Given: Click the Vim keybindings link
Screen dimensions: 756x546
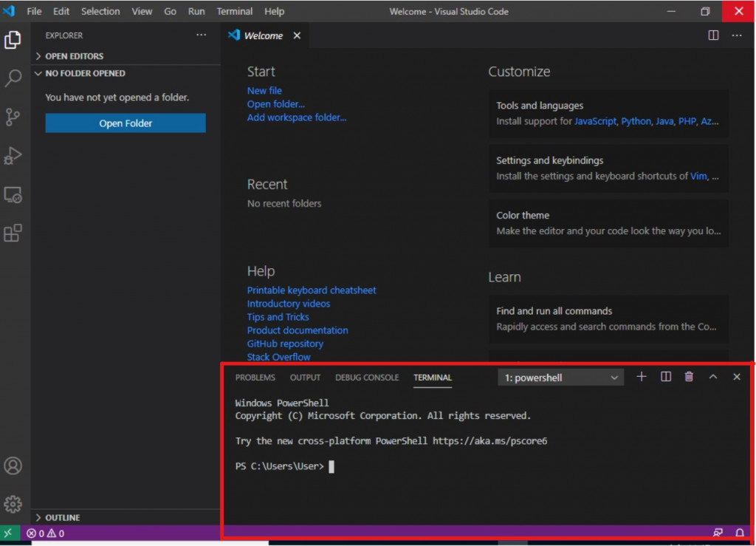Looking at the screenshot, I should 698,177.
